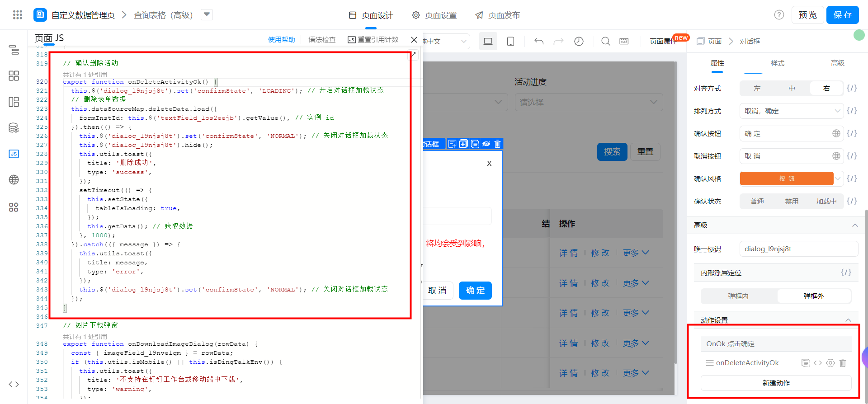Go to 页面设置 tab
The image size is (868, 404).
point(434,15)
